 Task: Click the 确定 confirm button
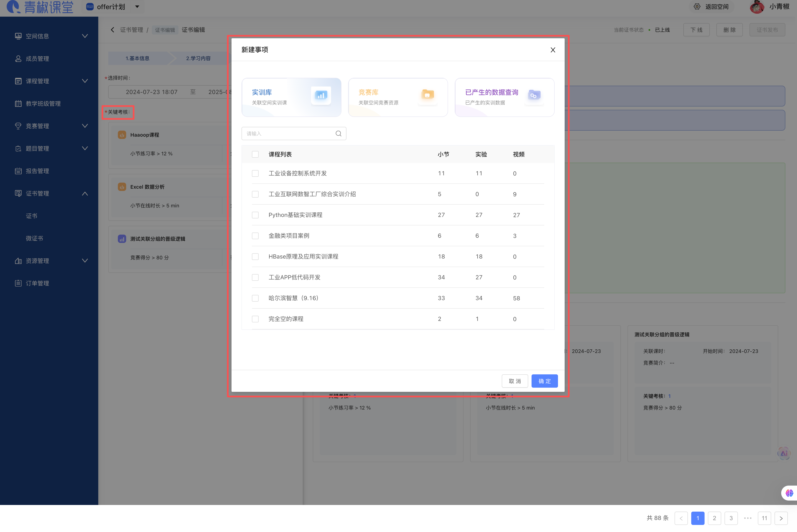click(544, 381)
